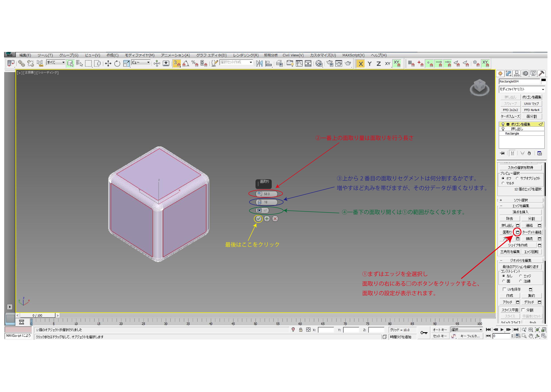Open the モディファイヤリスト dropdown
This screenshot has width=551, height=392.
(x=521, y=89)
